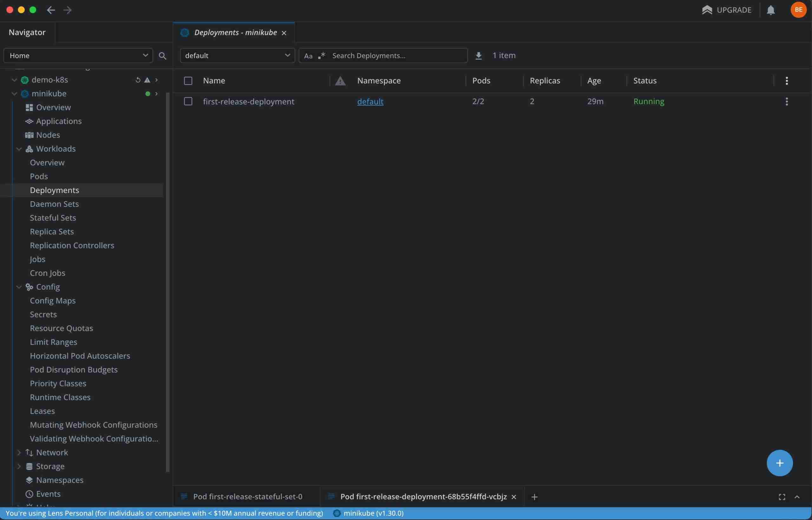Viewport: 812px width, 520px height.
Task: Download the deployments list via download icon
Action: point(478,55)
